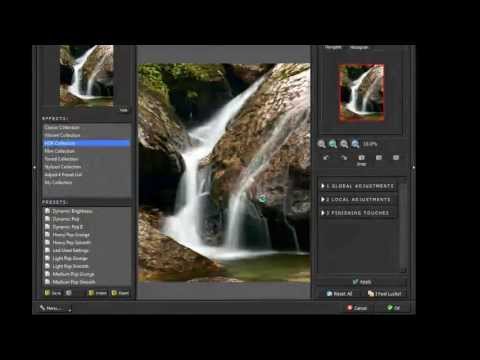The image size is (480, 360).
Task: Select Film Collection in Effects list
Action: pyautogui.click(x=87, y=151)
